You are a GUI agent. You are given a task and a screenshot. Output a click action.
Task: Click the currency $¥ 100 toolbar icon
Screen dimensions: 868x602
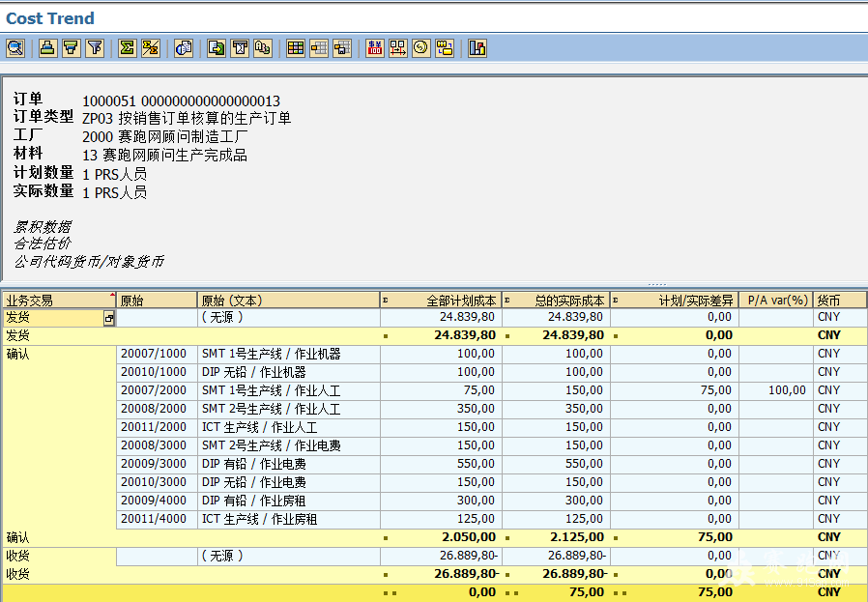[x=375, y=48]
